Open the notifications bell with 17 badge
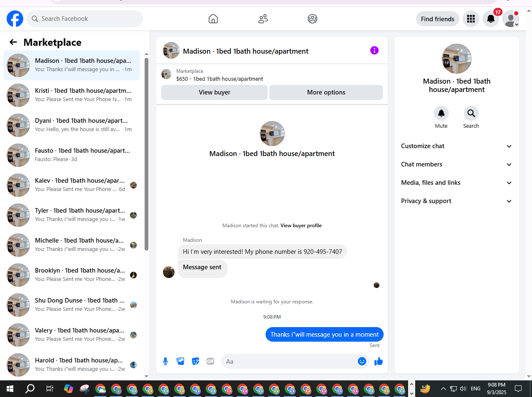The image size is (532, 397). pos(491,19)
